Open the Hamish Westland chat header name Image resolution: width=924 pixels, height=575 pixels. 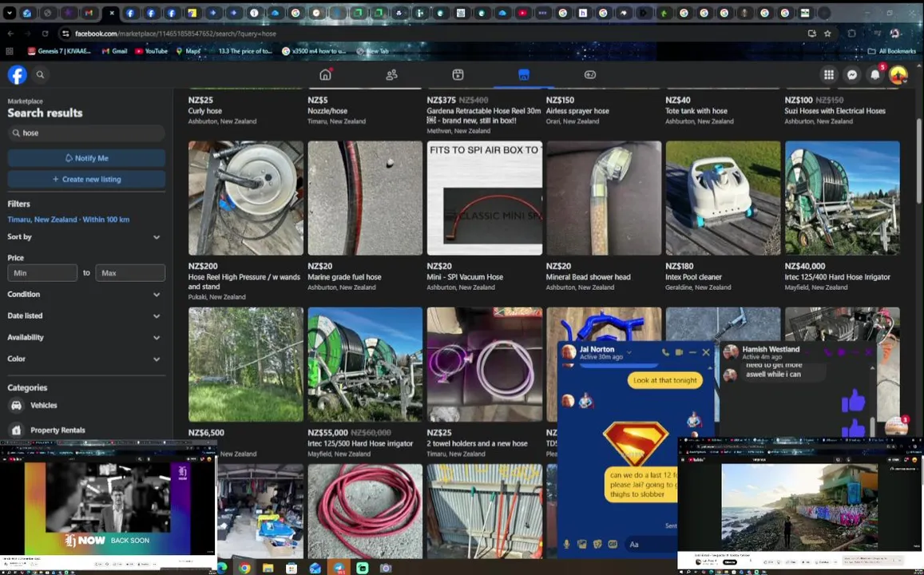point(771,349)
